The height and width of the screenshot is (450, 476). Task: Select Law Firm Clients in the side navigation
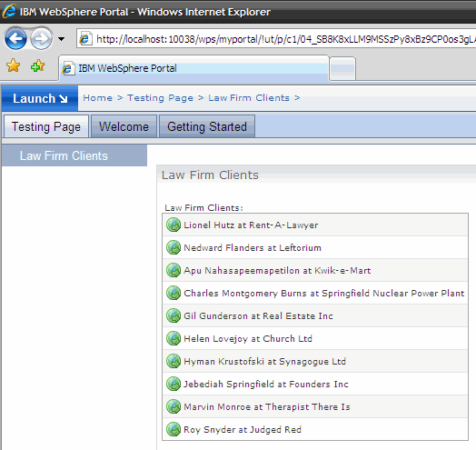74,155
